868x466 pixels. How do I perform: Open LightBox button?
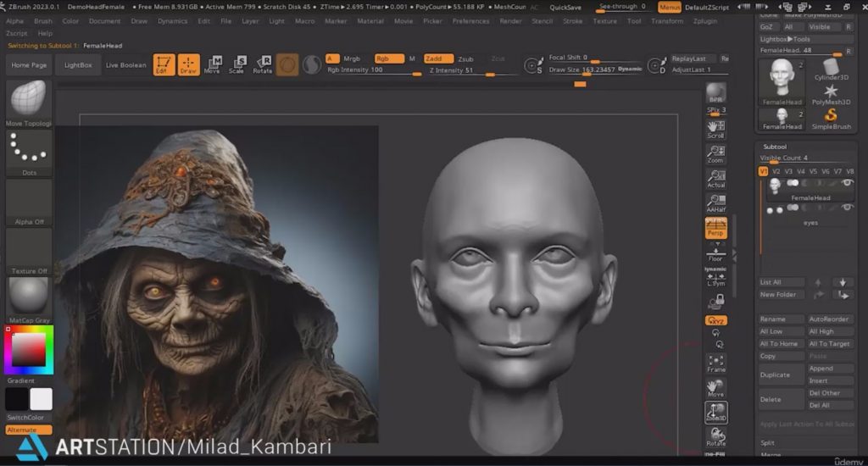coord(78,64)
